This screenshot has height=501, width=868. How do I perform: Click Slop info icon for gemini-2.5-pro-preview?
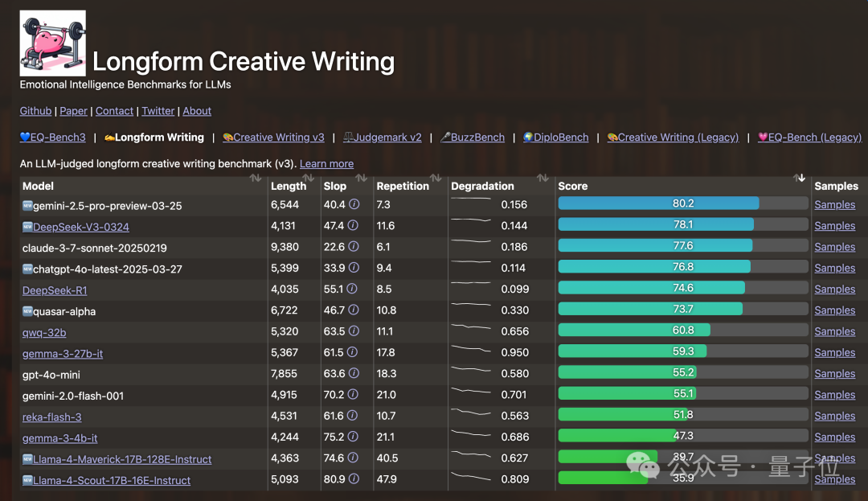coord(354,204)
